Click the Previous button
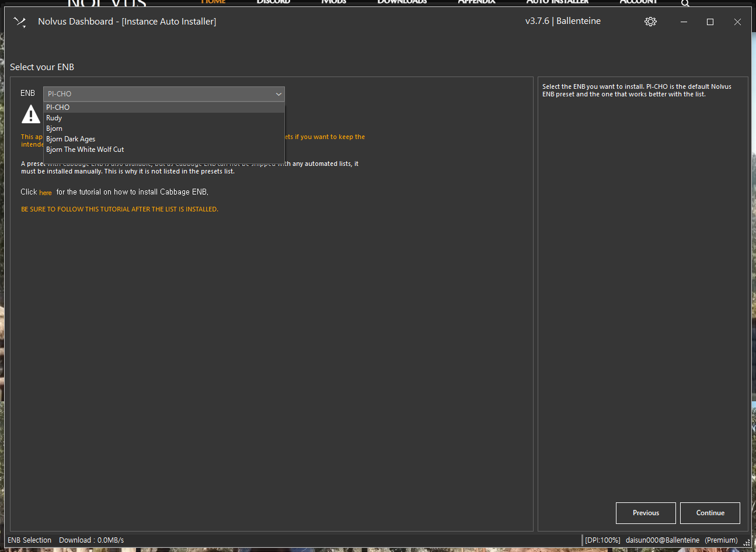756x552 pixels. point(646,513)
